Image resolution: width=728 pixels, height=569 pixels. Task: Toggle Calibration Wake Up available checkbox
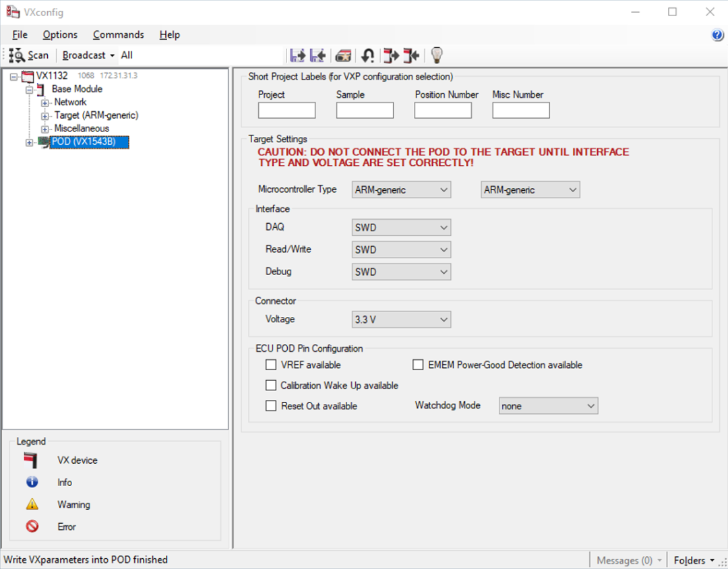tap(271, 386)
